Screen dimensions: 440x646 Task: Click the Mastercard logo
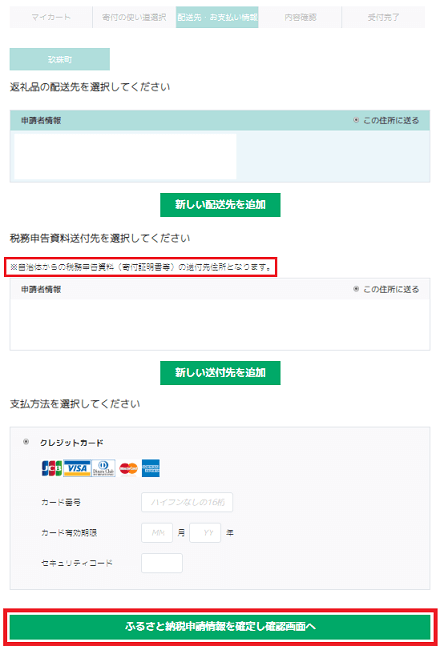tap(128, 468)
